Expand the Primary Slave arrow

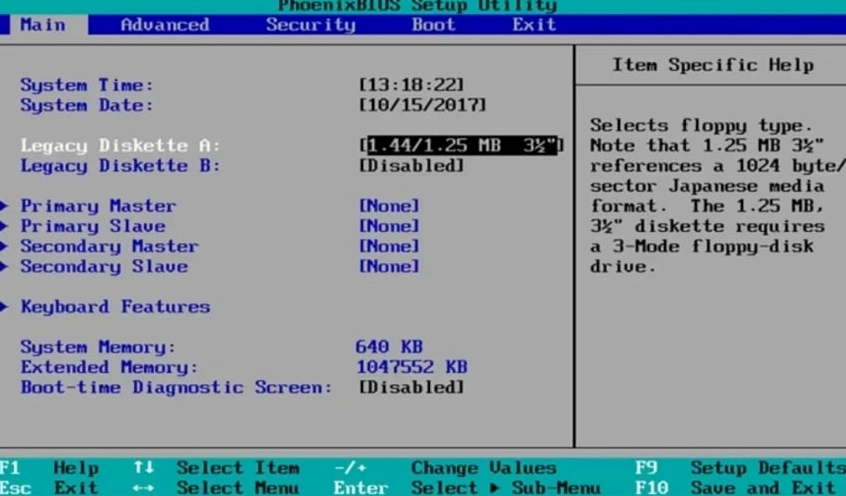[x=4, y=226]
